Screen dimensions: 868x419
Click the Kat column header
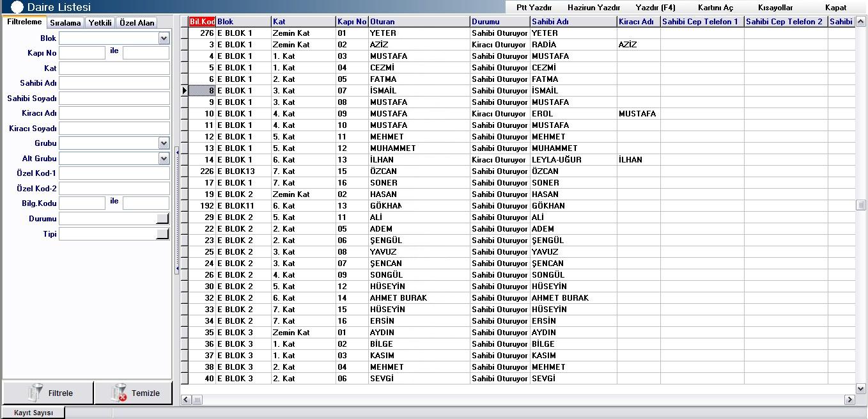[304, 22]
